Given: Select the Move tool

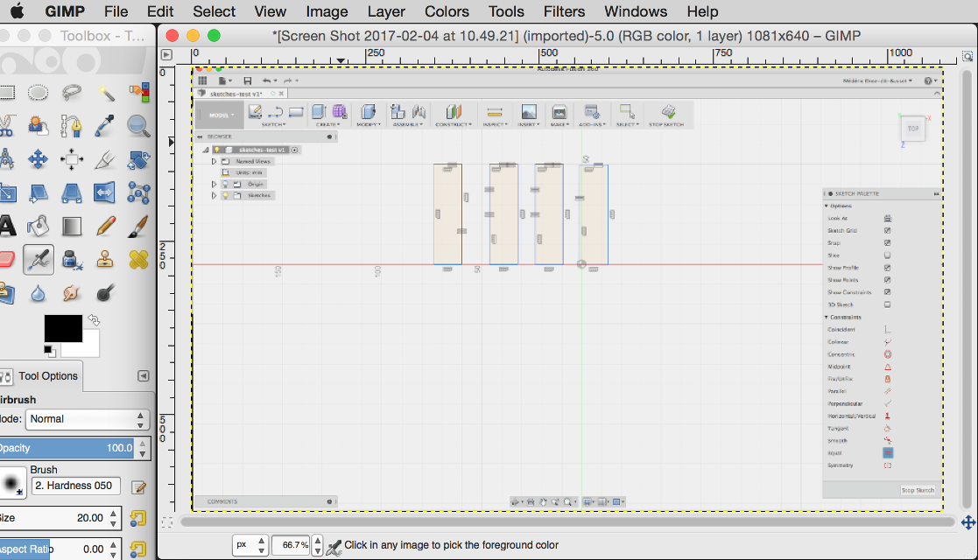Looking at the screenshot, I should click(38, 159).
